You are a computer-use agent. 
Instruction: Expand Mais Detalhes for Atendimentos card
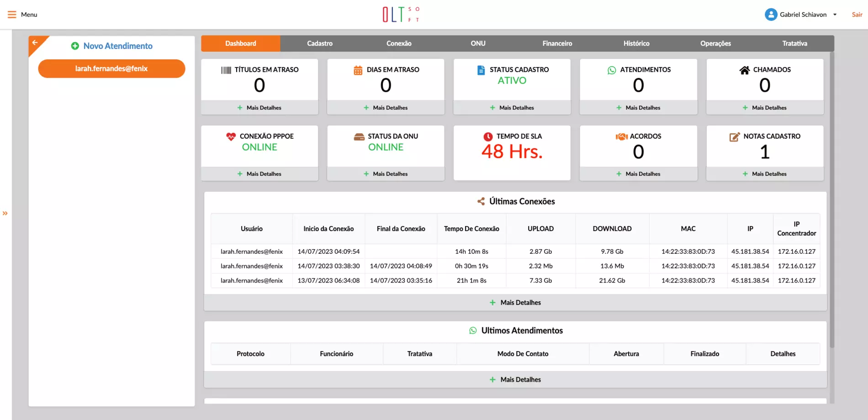coord(638,108)
